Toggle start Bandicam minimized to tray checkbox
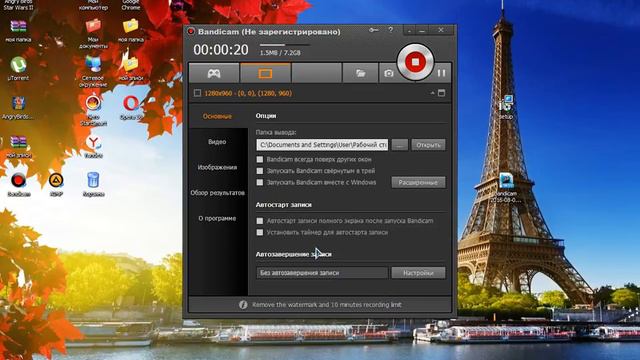Screen dimensions: 640x360 pyautogui.click(x=260, y=171)
